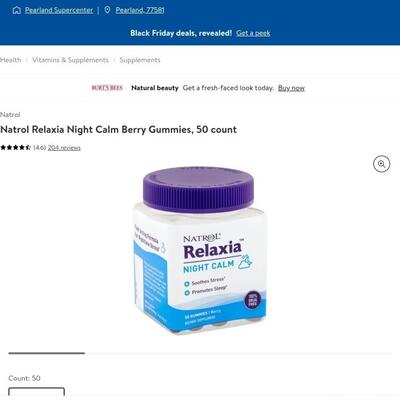Click the star rating icons
Viewport: 400px width, 400px height.
[x=15, y=148]
